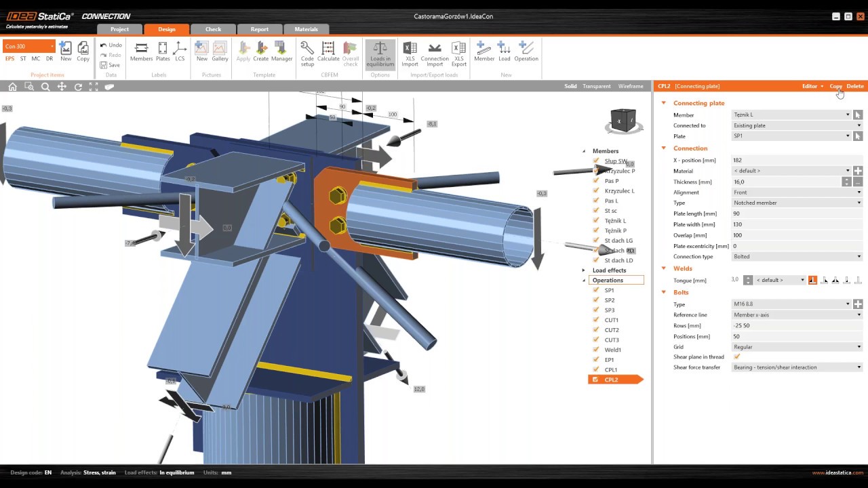Select the rotate view tool
This screenshot has height=488, width=868.
coord(78,87)
